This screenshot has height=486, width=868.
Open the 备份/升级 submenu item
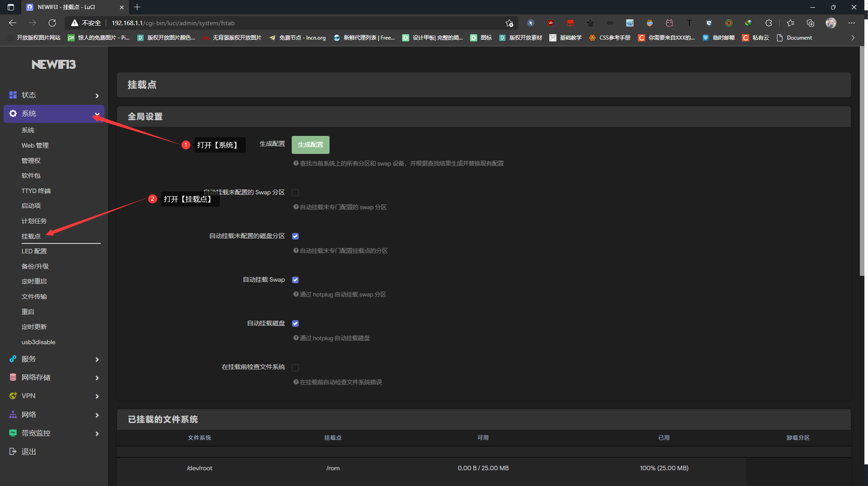35,266
